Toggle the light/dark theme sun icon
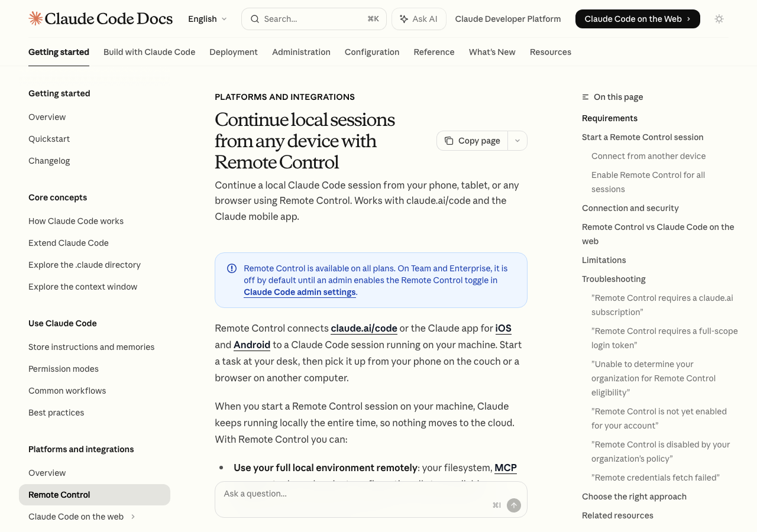The height and width of the screenshot is (532, 757). [x=719, y=19]
